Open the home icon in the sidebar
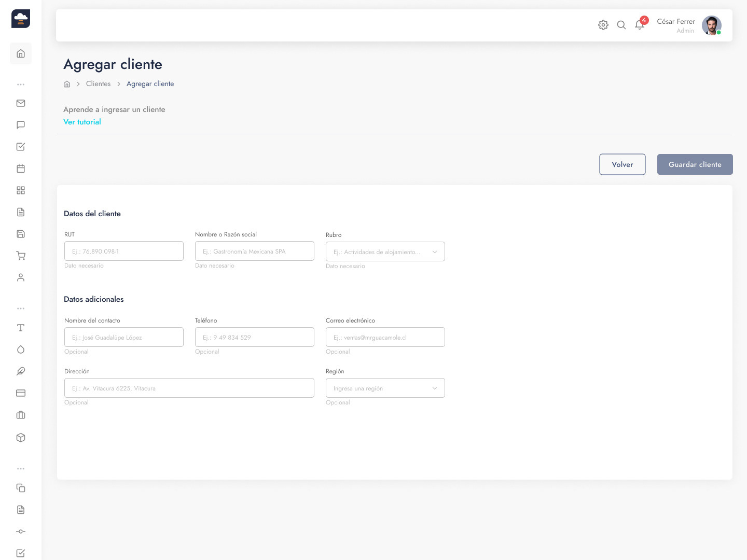This screenshot has width=747, height=560. [x=21, y=53]
